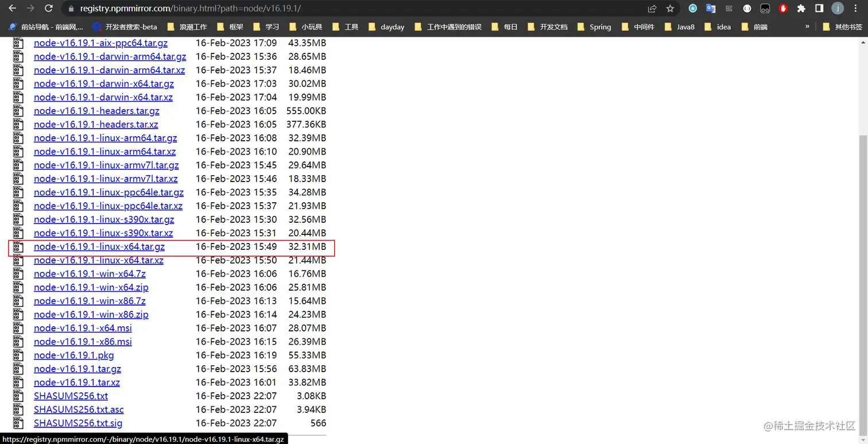Open the 前端 bookmark folder

pyautogui.click(x=754, y=27)
